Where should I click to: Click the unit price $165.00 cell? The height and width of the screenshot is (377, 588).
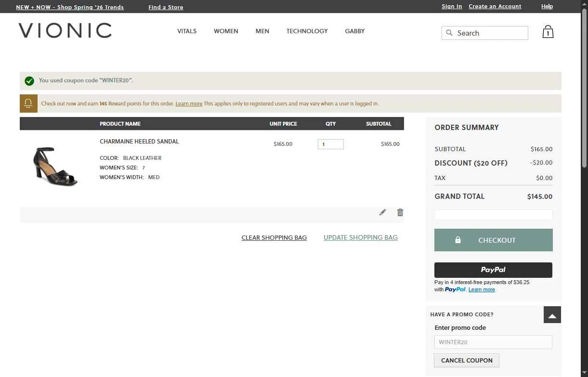coord(283,144)
